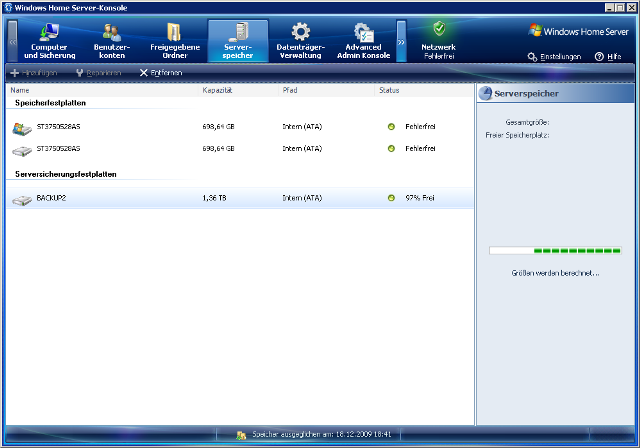
Task: Click the Größen werden berechnet text
Action: click(555, 273)
